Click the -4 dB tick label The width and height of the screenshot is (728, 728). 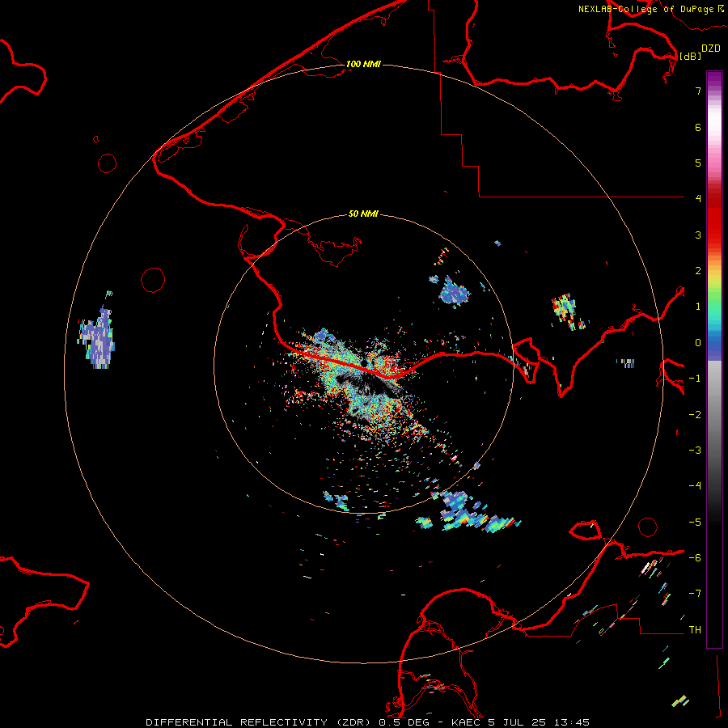pyautogui.click(x=695, y=485)
